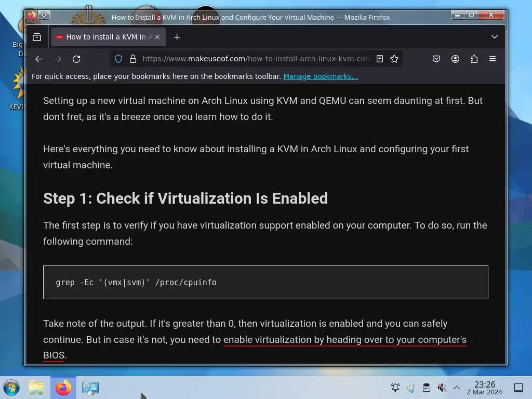Open the tracking protection shield icon
The image size is (532, 399).
click(x=118, y=59)
